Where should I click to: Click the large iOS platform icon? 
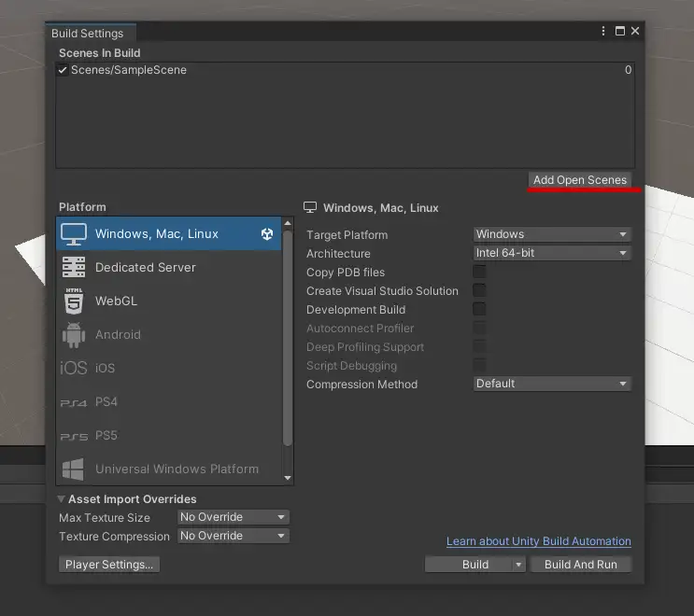74,368
